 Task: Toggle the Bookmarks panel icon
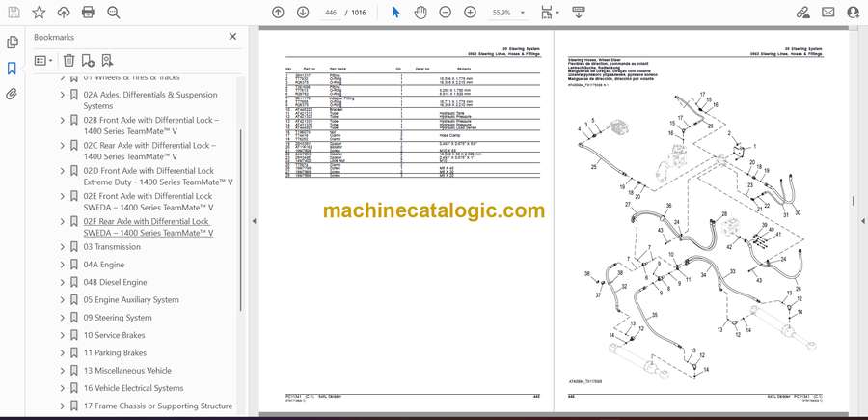pos(12,69)
